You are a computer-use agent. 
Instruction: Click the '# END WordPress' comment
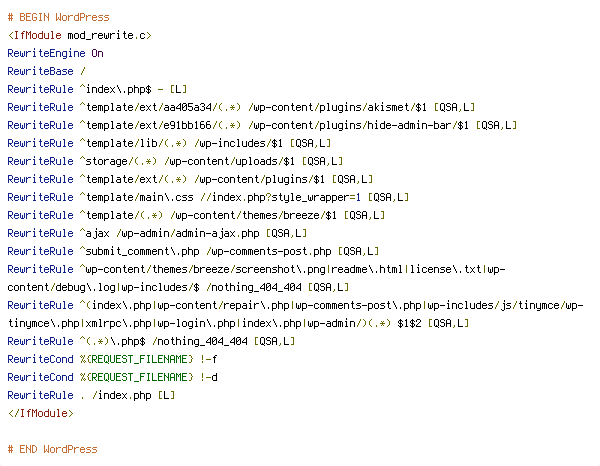(x=52, y=450)
